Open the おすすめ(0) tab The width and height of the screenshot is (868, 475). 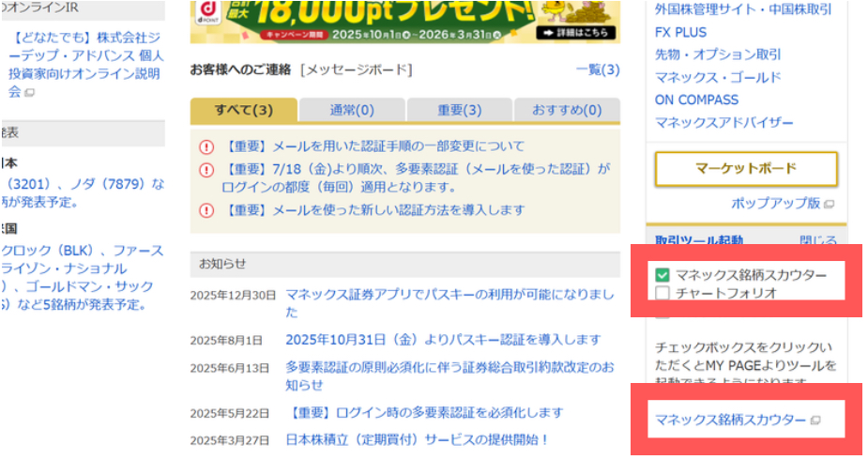(x=567, y=111)
